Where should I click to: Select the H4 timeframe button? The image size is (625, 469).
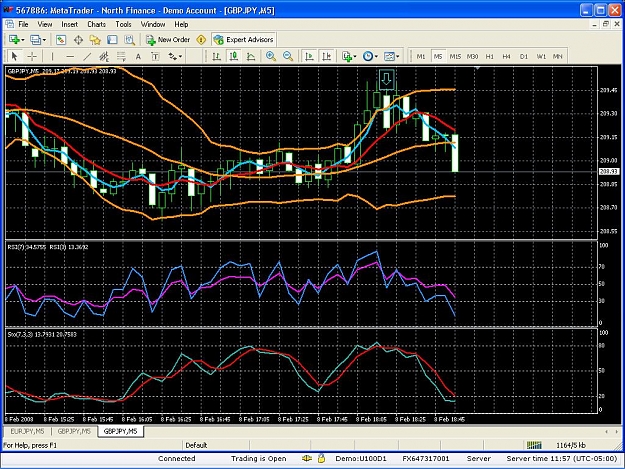pos(506,57)
